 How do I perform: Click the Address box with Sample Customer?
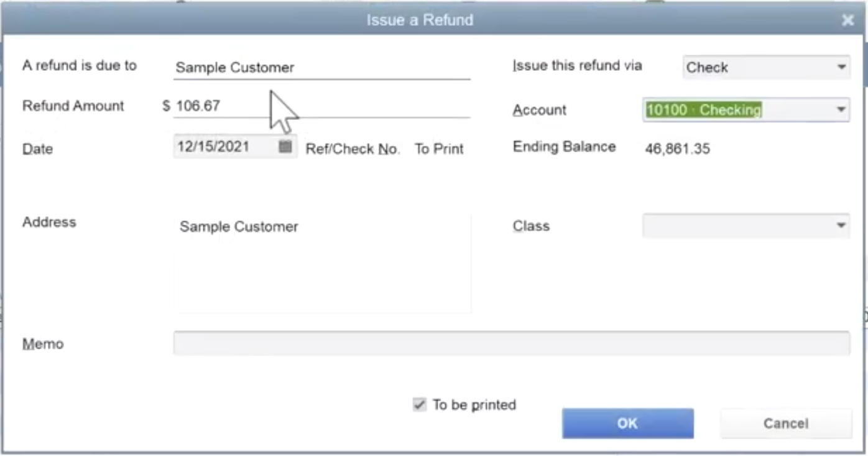pyautogui.click(x=322, y=263)
